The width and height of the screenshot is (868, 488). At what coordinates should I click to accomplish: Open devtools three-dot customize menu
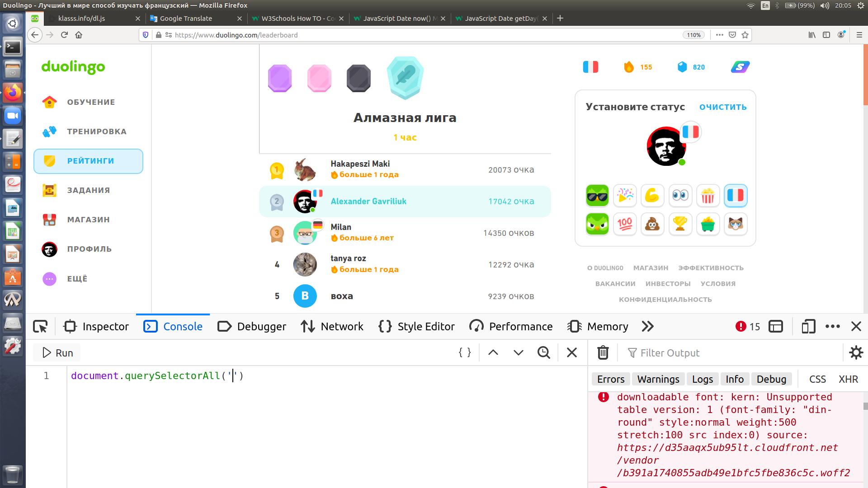[x=832, y=326]
